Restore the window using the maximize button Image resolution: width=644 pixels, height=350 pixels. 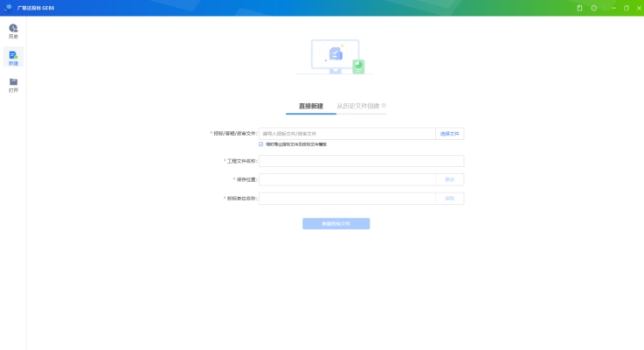(626, 8)
